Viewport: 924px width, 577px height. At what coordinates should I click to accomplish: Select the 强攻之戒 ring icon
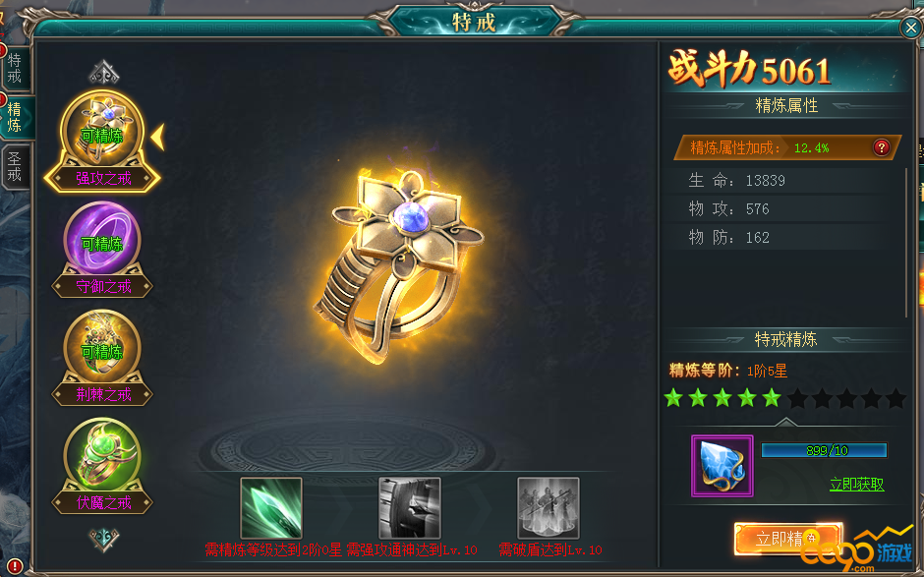(x=102, y=131)
